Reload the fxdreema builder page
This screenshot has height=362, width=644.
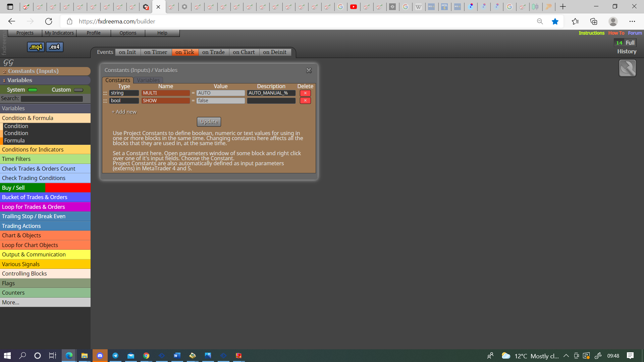[49, 21]
